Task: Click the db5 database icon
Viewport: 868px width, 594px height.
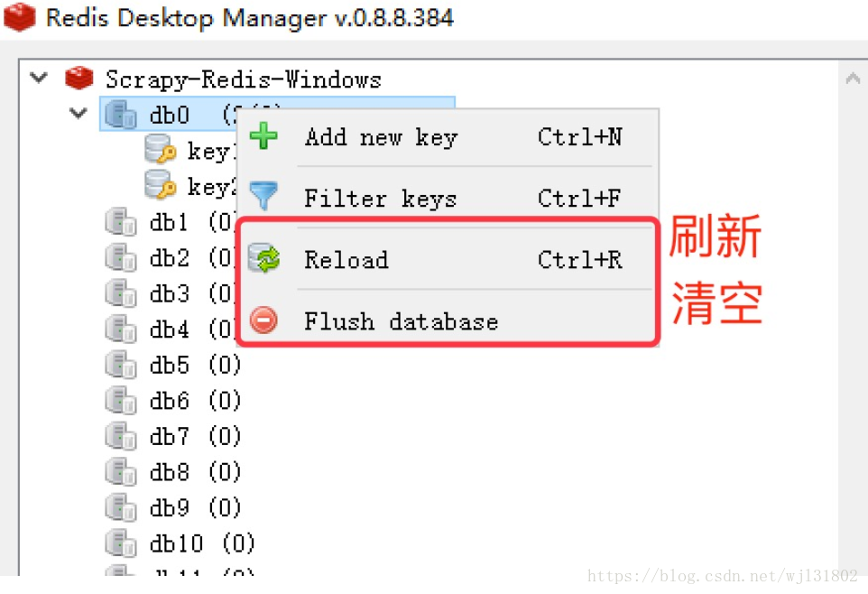Action: [121, 365]
